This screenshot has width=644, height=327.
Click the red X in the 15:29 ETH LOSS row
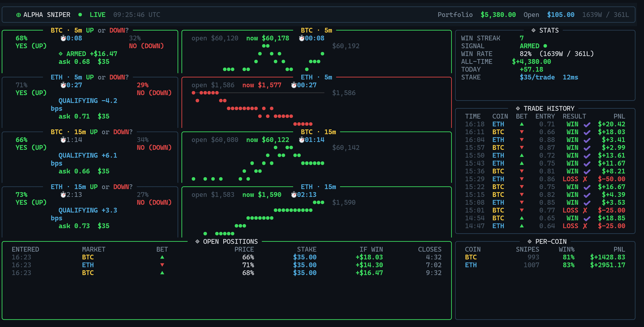(585, 179)
